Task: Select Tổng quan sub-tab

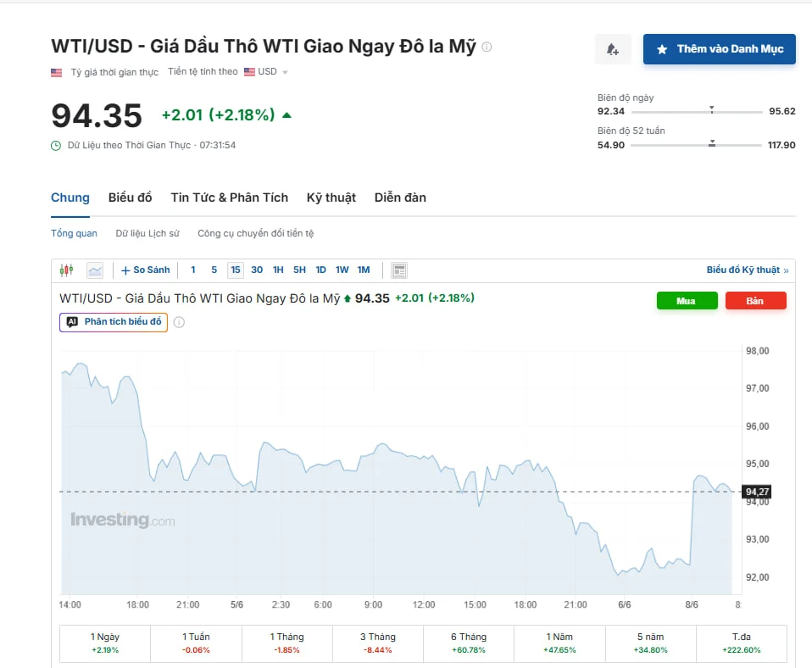Action: click(74, 233)
